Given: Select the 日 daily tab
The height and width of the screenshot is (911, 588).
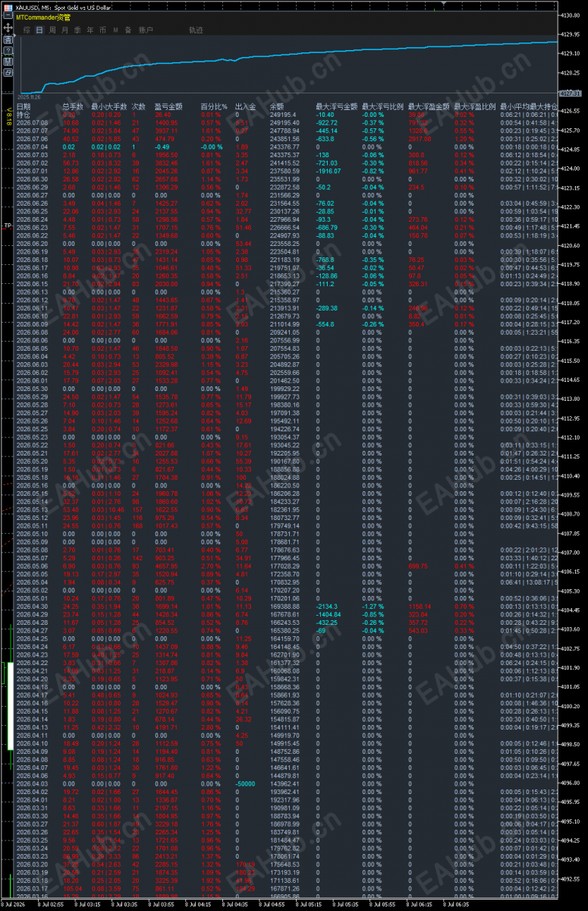Looking at the screenshot, I should click(39, 30).
